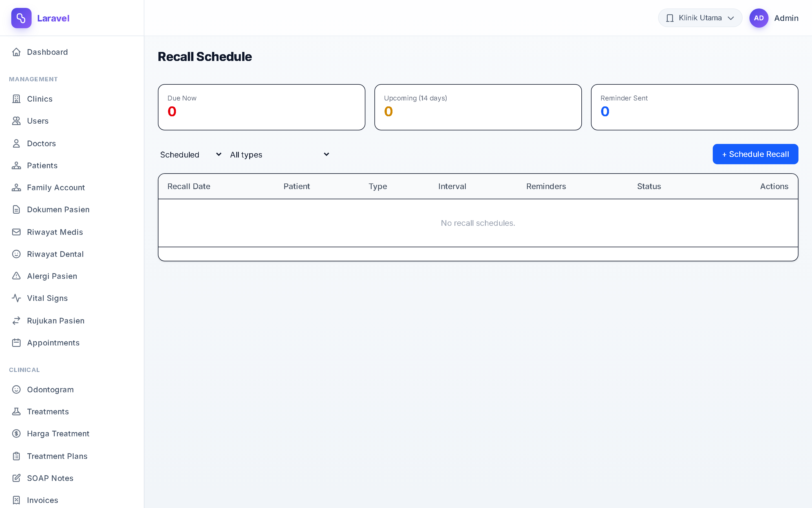Open Vital Signs menu item

coord(72,298)
